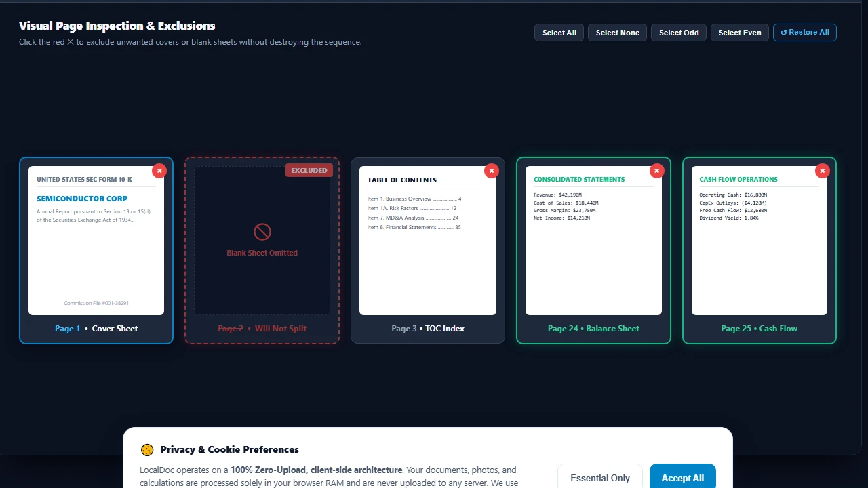Select even pages with Select Even
868x488 pixels.
click(740, 33)
